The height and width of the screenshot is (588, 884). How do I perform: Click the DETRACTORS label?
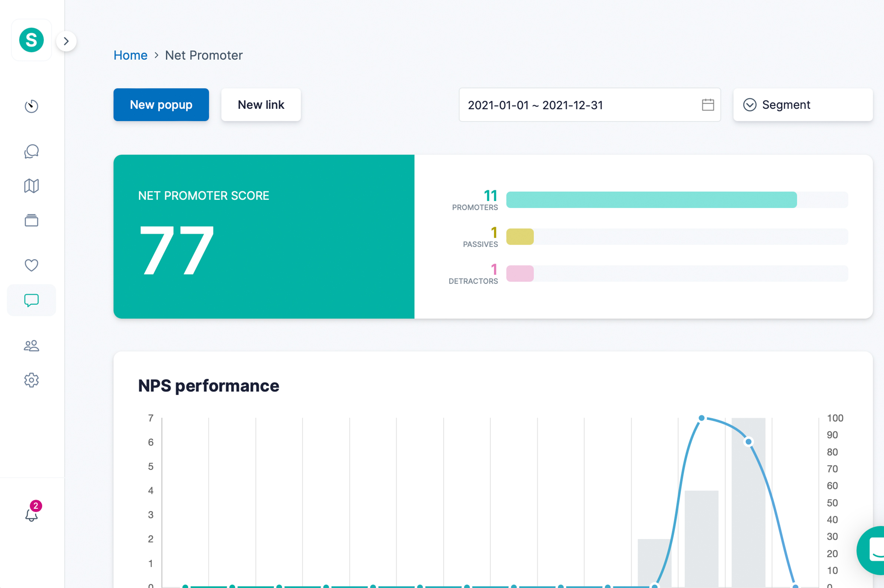(473, 281)
